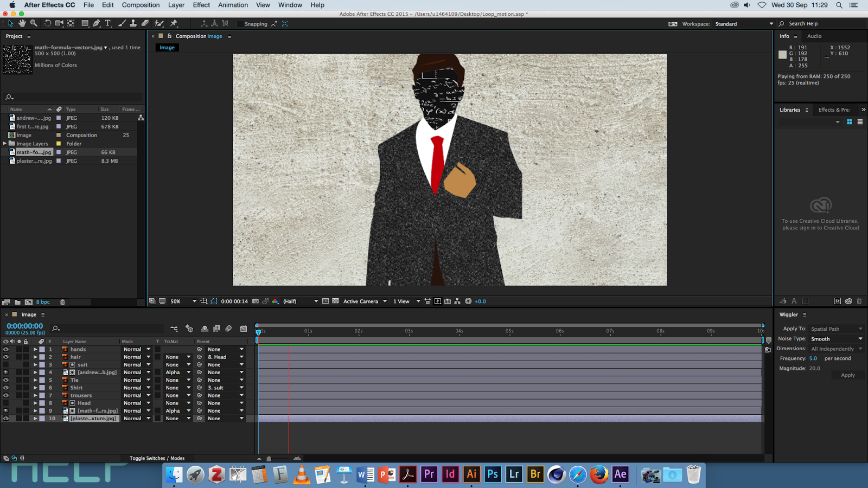
Task: Select the Zoom magnifier tool
Action: 34,23
